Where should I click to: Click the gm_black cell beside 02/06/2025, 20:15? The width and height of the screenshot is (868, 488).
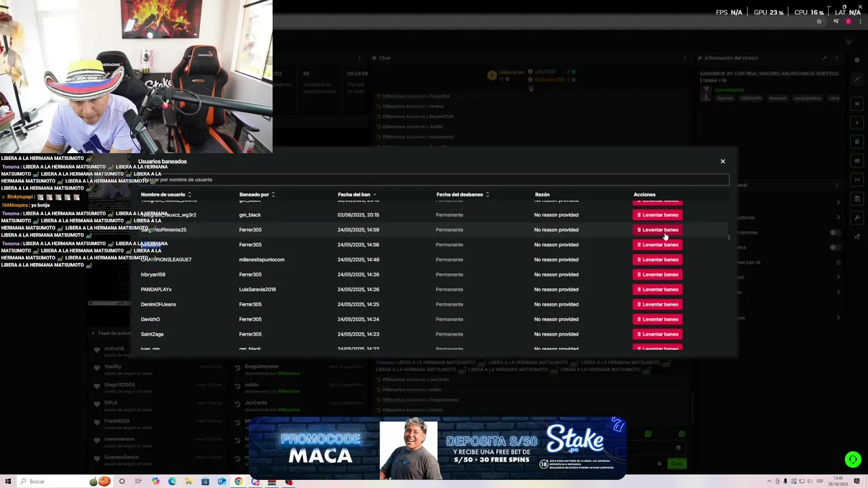coord(250,215)
